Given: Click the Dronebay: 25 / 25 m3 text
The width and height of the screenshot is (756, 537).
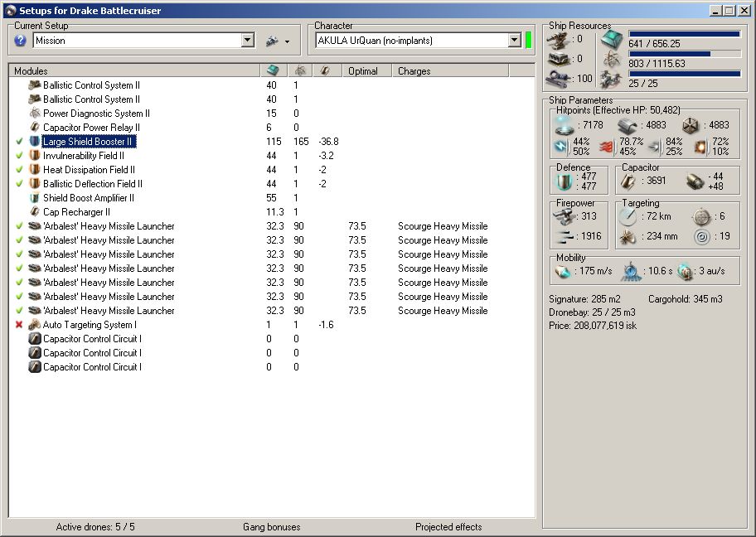Looking at the screenshot, I should point(592,312).
